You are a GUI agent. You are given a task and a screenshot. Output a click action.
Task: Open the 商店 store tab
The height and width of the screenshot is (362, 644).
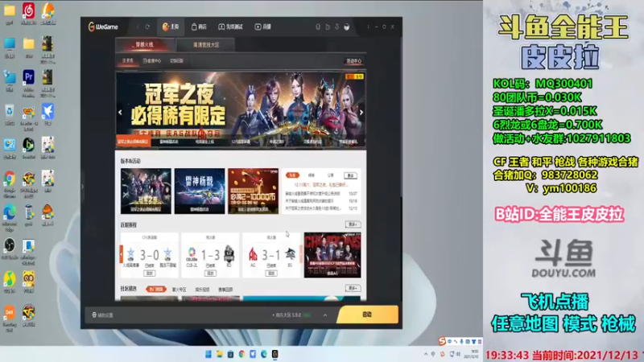[199, 27]
